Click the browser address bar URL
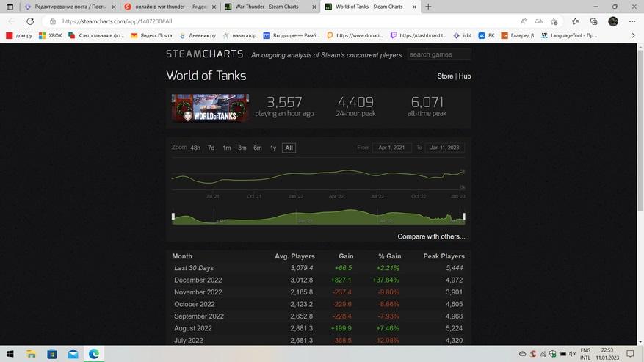Viewport: 644px width, 362px height. pos(117,21)
